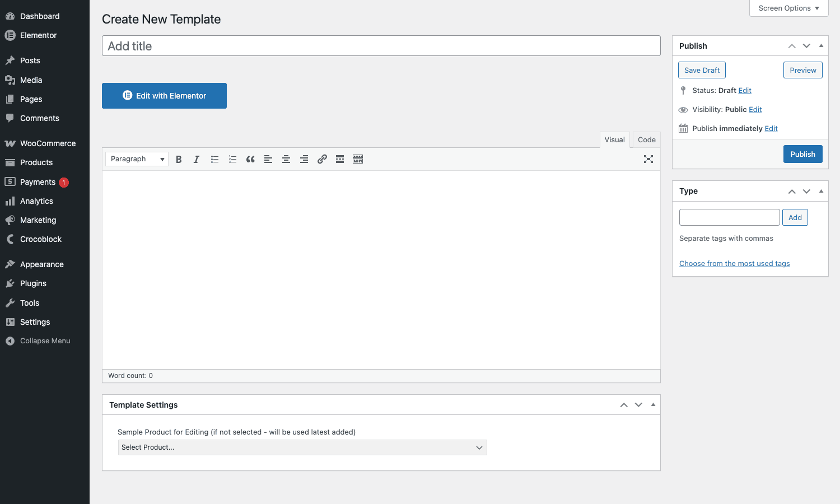Move Template Settings panel down
This screenshot has width=840, height=504.
tap(638, 405)
